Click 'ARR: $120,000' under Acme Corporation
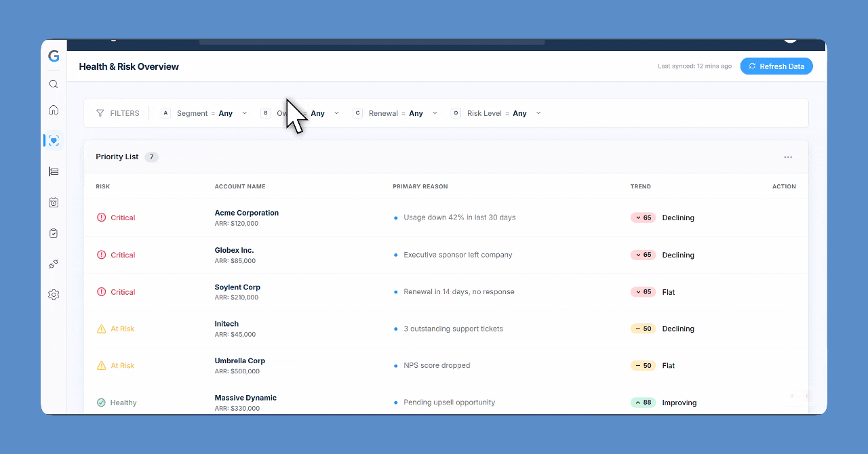868x454 pixels. coord(237,224)
